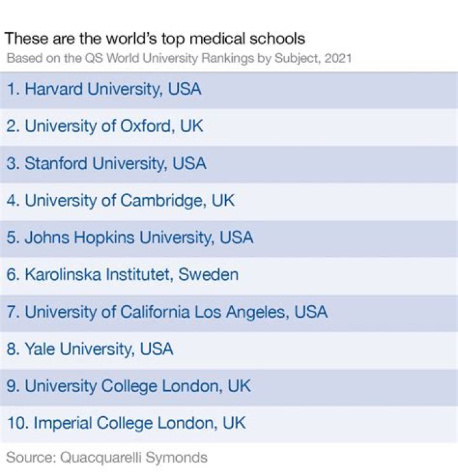Click the word 'Sweden' in row six
Image resolution: width=458 pixels, height=476 pixels.
(x=209, y=275)
